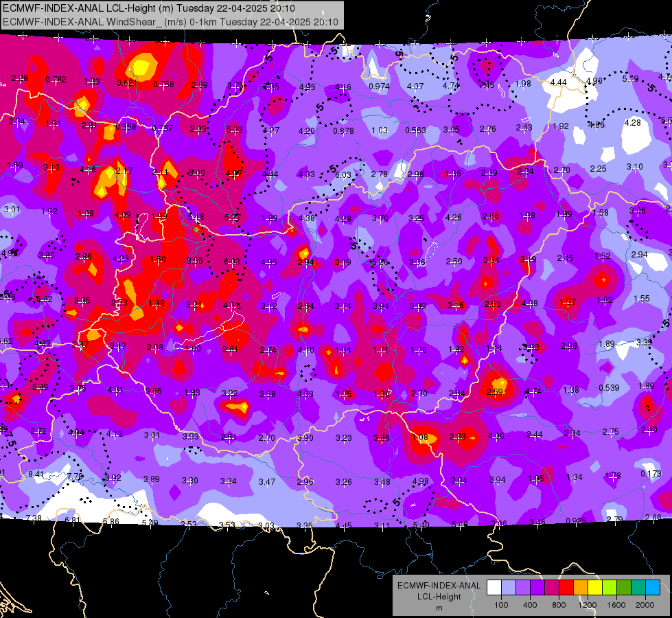This screenshot has height=618, width=672.
Task: Click the value 4.53 on the map
Action: click(x=305, y=393)
